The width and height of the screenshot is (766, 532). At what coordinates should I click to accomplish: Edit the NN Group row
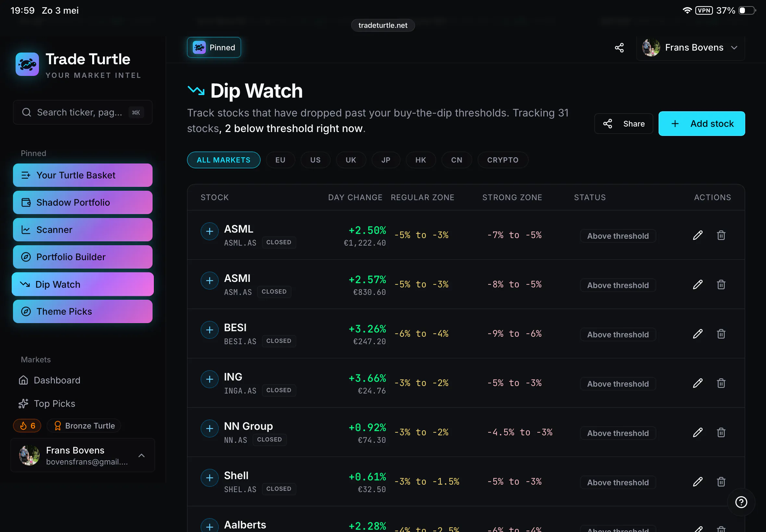pyautogui.click(x=698, y=433)
